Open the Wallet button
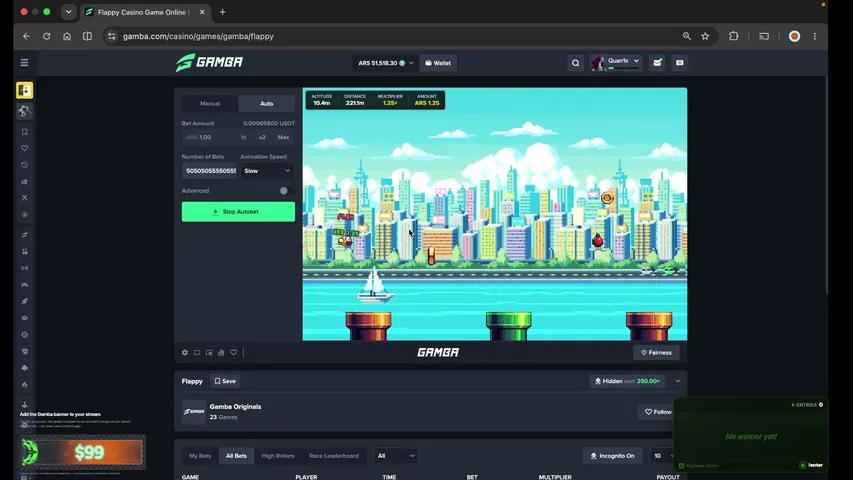 tap(438, 63)
